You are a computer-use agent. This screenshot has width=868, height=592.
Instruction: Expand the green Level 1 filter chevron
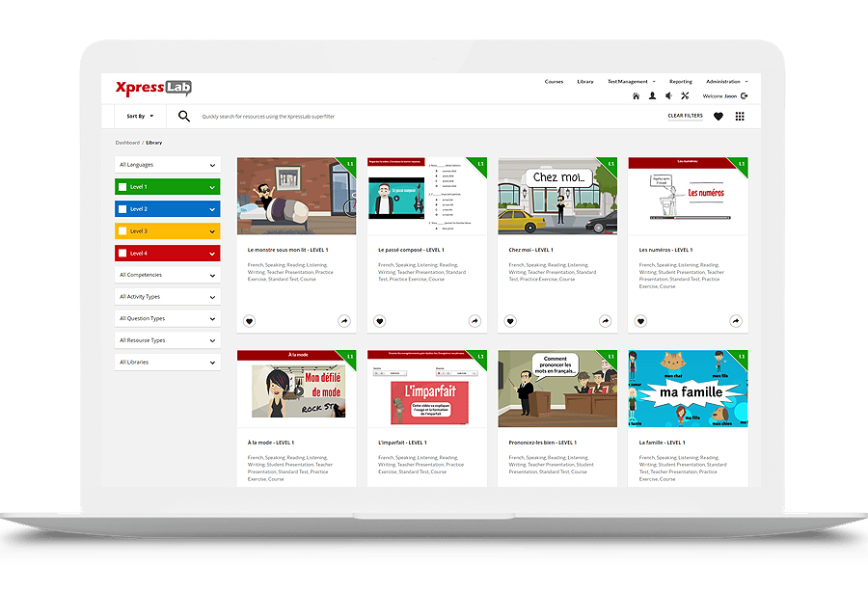[212, 188]
